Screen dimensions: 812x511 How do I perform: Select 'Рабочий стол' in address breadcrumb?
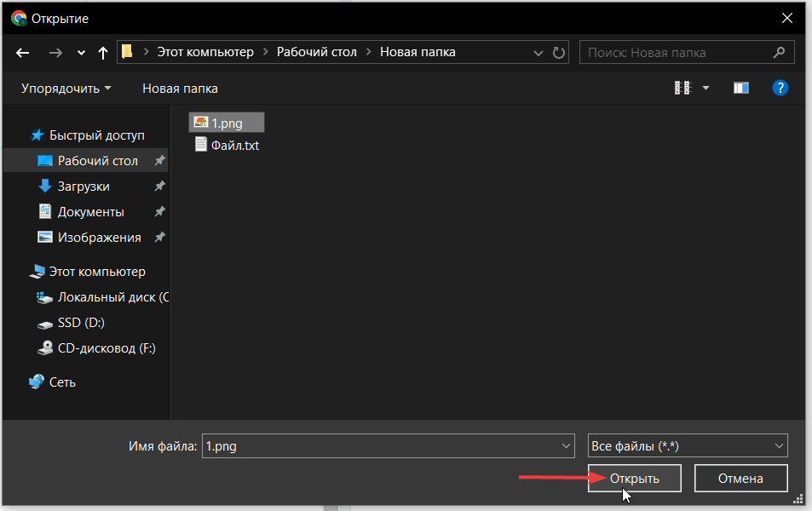pyautogui.click(x=316, y=52)
